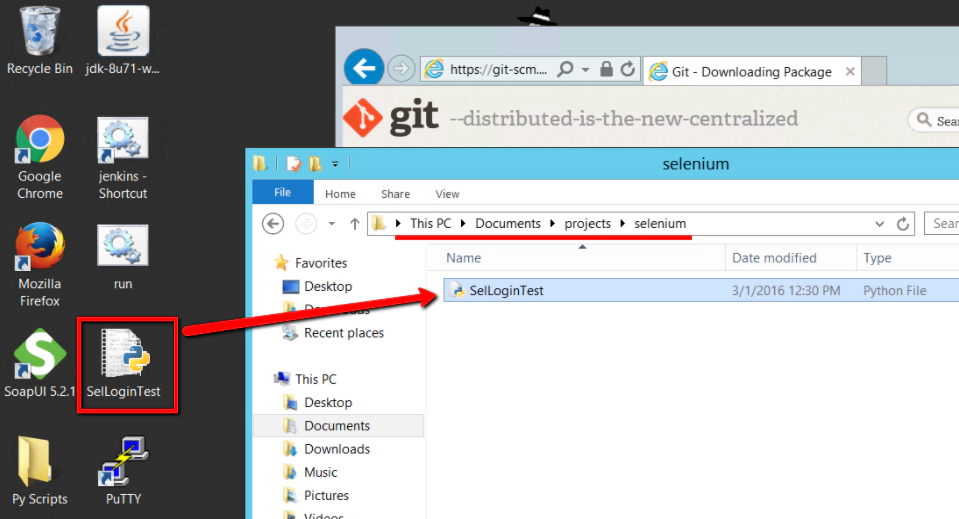Switch to the View ribbon tab
Screen dimensions: 959x519
coord(447,194)
